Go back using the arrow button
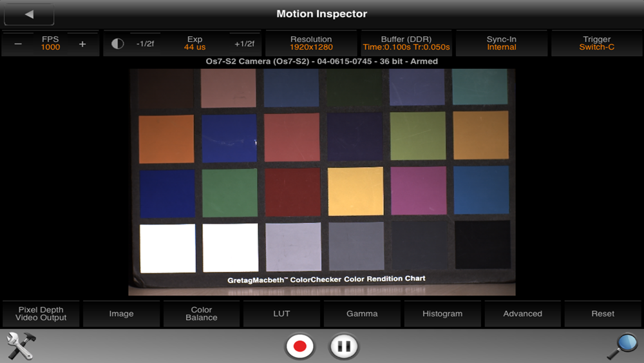This screenshot has height=363, width=644. [29, 14]
